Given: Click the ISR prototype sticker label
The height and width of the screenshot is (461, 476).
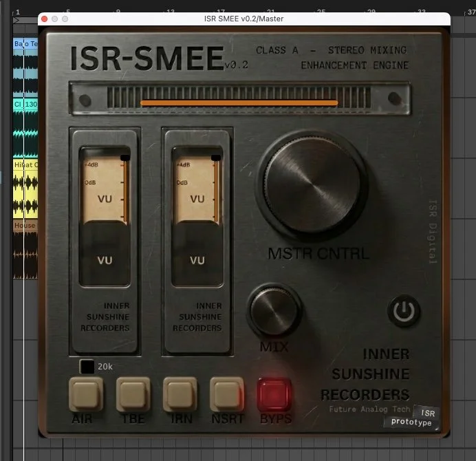Looking at the screenshot, I should click(411, 418).
